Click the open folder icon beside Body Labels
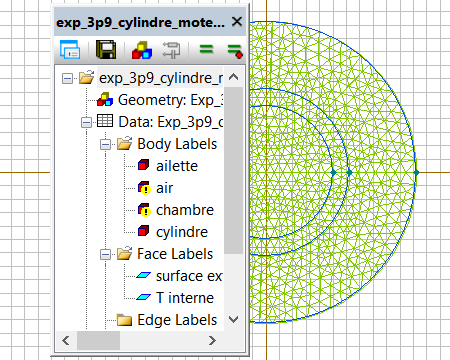 click(125, 143)
